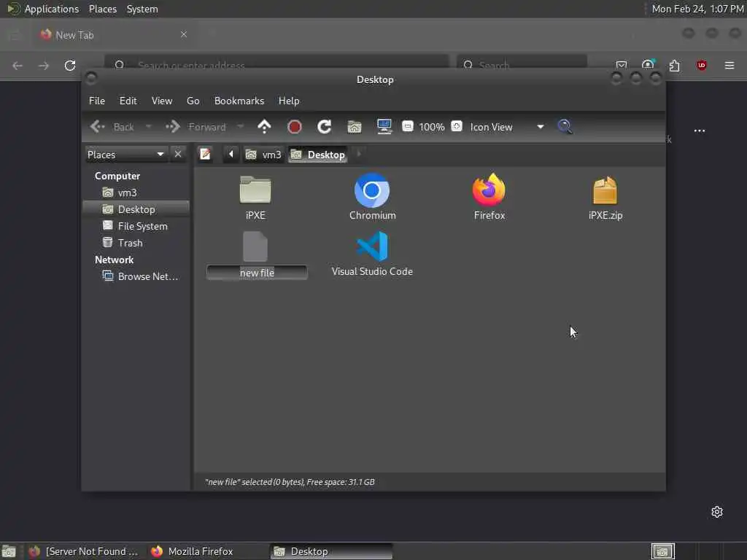Click the Back button
The image size is (747, 560).
pyautogui.click(x=112, y=127)
